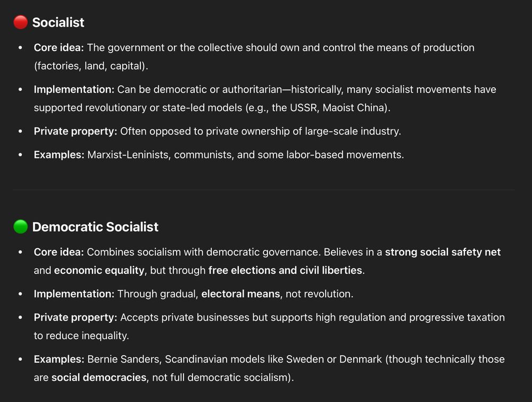Click the bold words economic equality
Viewport: 532px width, 402px height.
click(99, 270)
